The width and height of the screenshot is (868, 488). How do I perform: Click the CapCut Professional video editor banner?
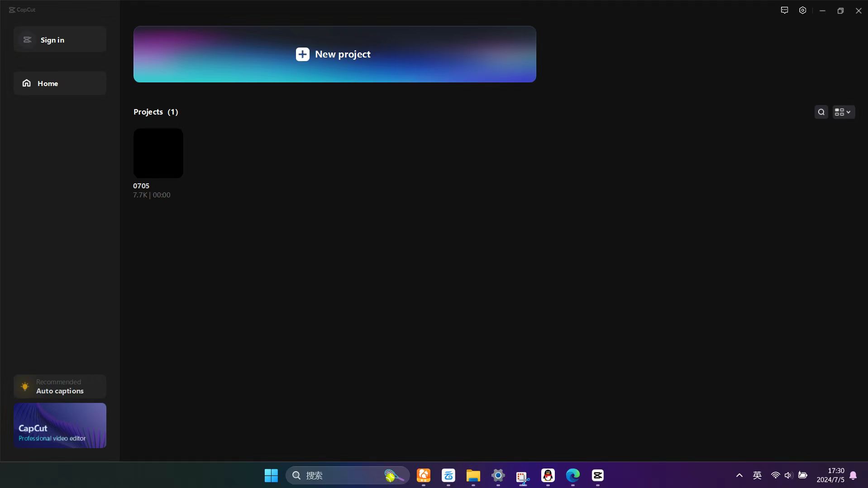60,426
